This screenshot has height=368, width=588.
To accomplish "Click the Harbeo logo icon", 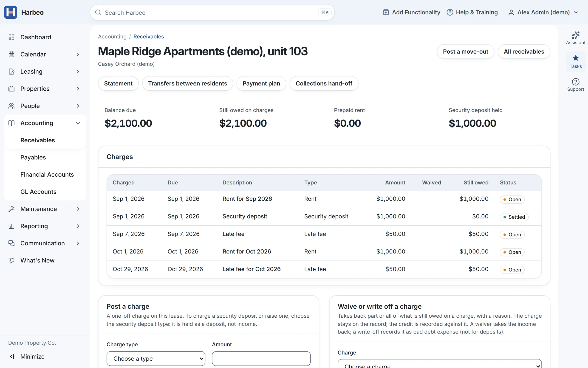I will pos(10,12).
